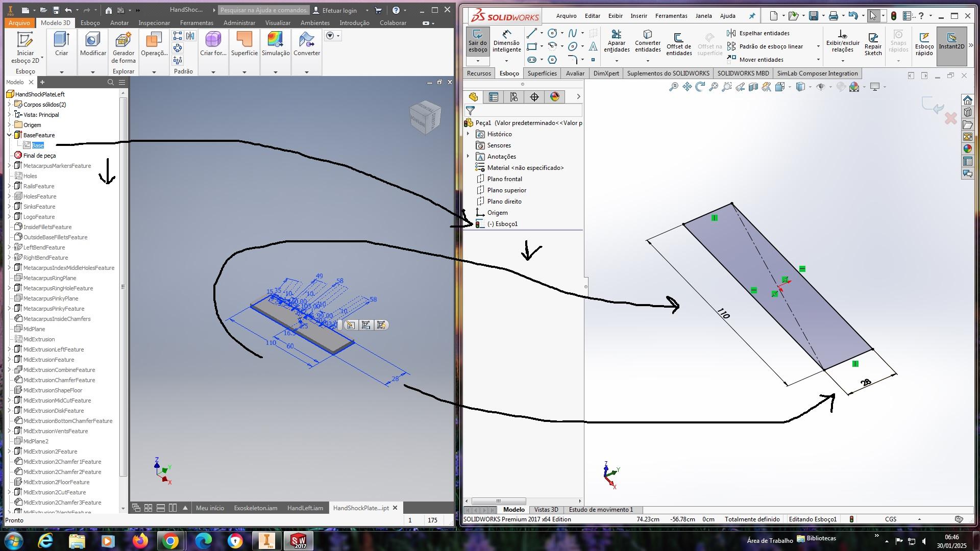
Task: Click the DisplayManager appearance color wheel tab
Action: (x=555, y=97)
